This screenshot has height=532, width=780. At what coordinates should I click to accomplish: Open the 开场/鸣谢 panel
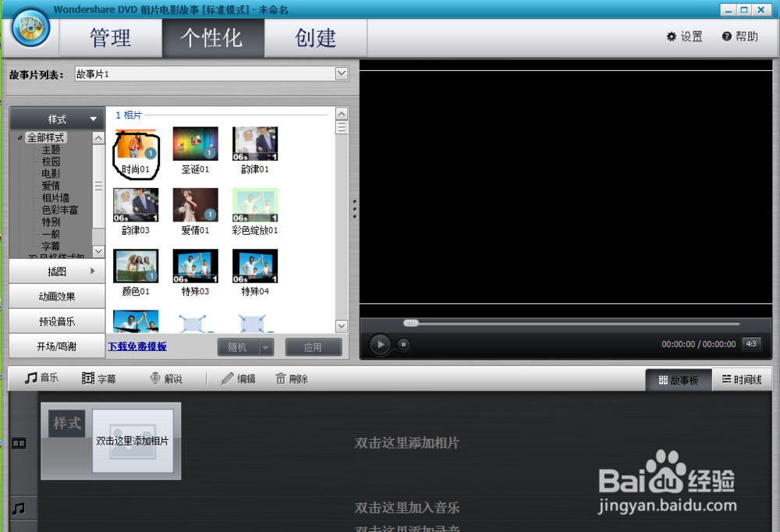click(57, 346)
